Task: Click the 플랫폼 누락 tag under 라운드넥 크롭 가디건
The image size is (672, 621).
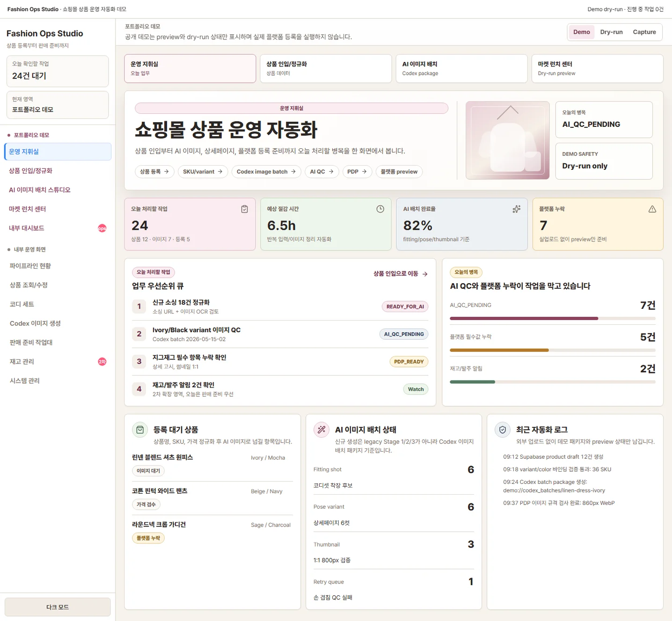Action: pos(148,538)
